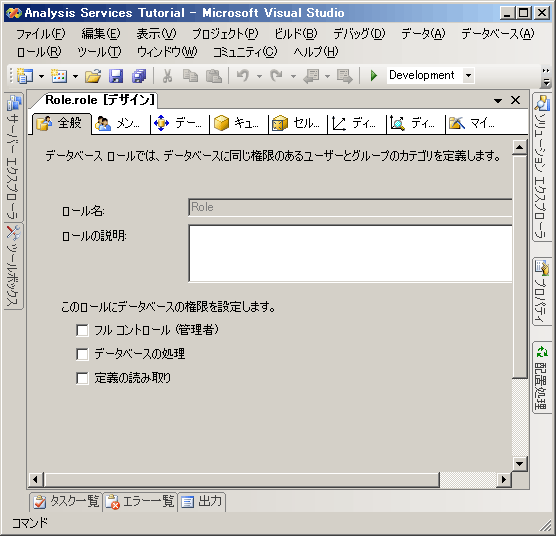Viewport: 556px width, 536px height.
Task: Click the Copy toolbar icon
Action: point(190,76)
